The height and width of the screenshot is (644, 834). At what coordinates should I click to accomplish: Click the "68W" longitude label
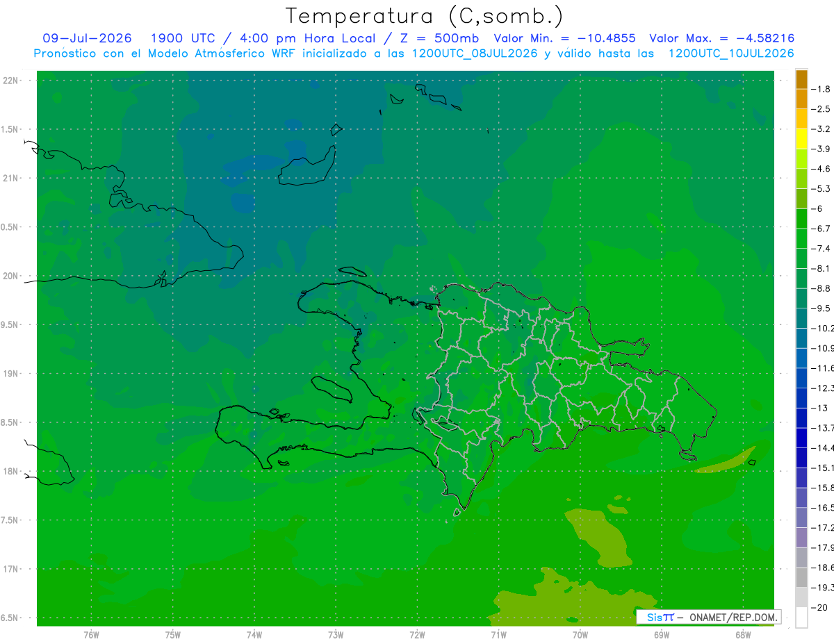[x=743, y=635]
